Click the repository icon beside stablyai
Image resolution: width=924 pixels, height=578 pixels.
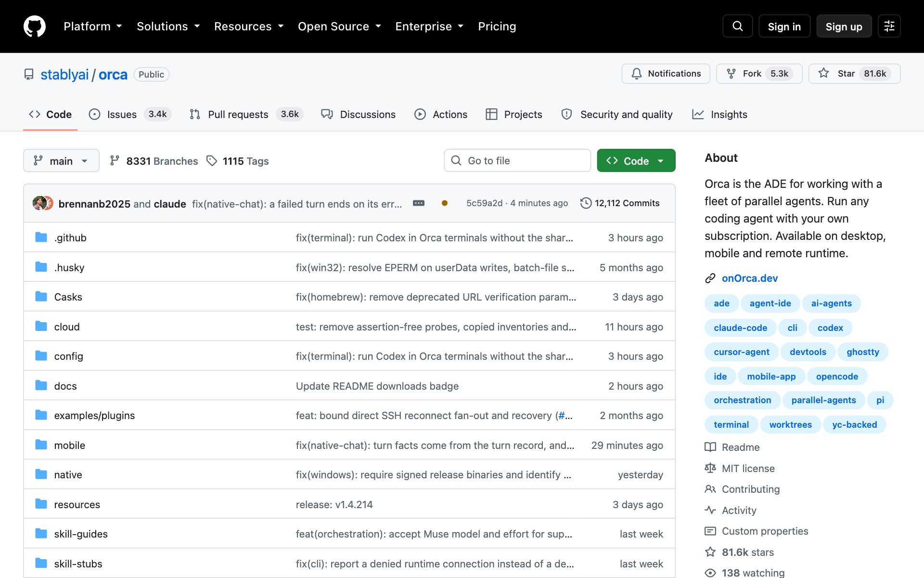coord(29,75)
